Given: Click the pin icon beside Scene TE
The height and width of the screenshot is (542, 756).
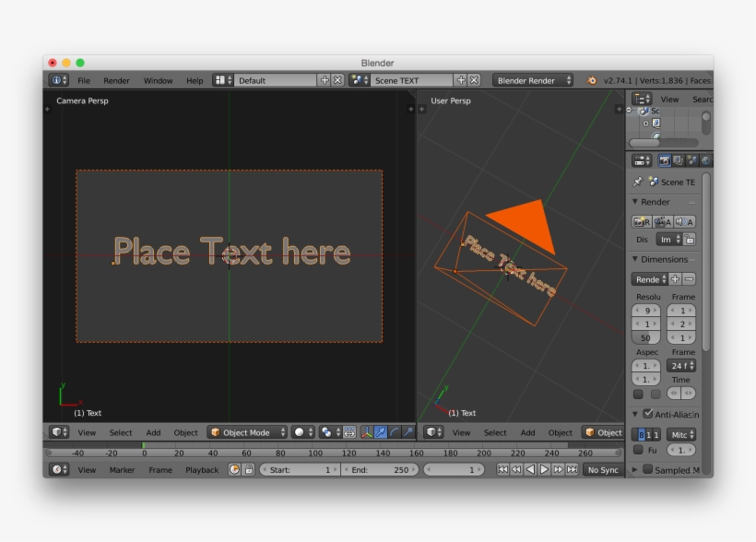Looking at the screenshot, I should (638, 182).
